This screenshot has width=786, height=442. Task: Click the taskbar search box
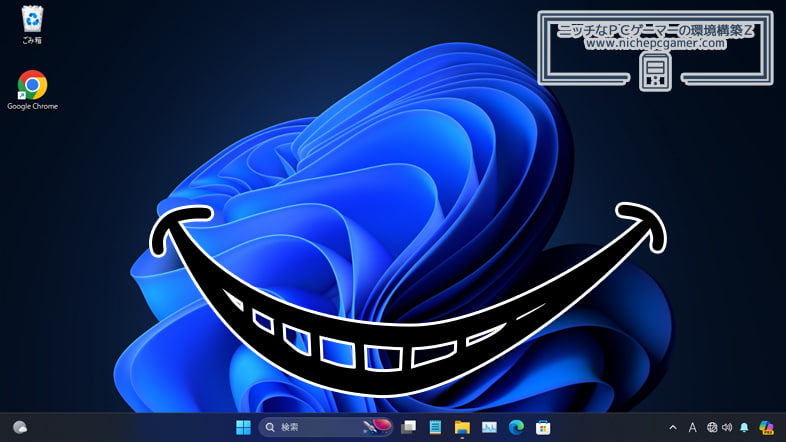(325, 427)
